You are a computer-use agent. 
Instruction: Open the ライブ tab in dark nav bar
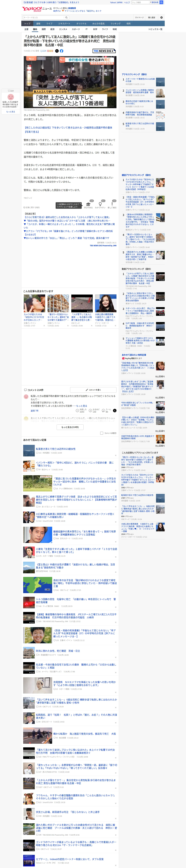(49, 24)
